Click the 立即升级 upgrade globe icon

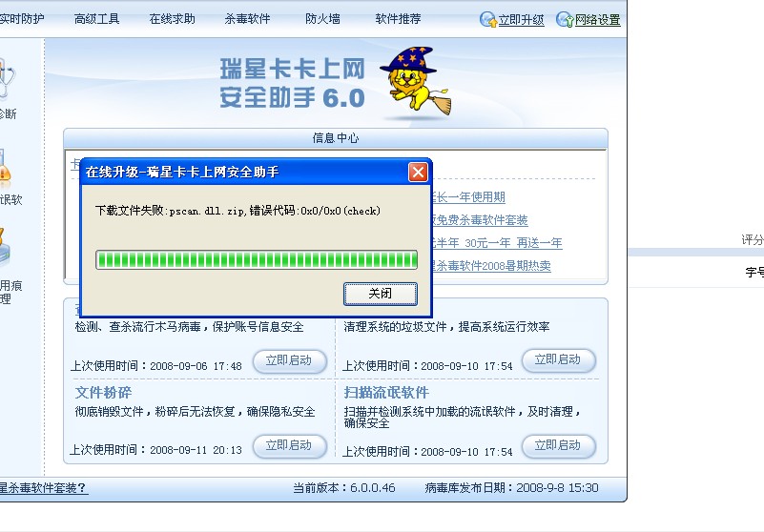pos(487,19)
